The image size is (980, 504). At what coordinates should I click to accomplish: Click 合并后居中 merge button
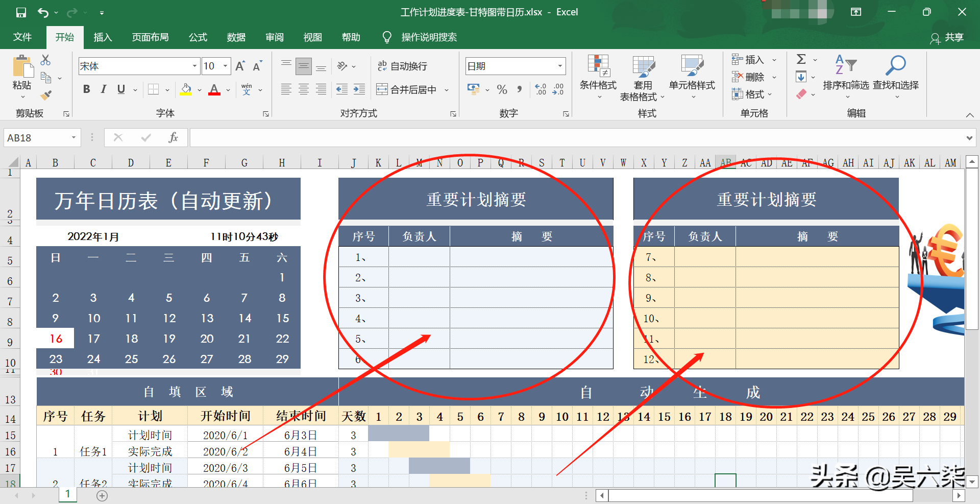click(407, 90)
